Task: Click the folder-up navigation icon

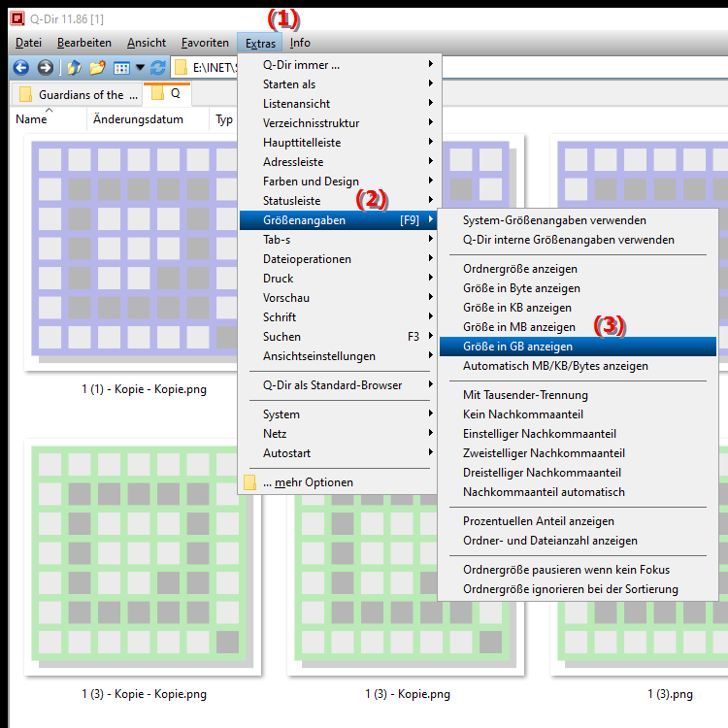Action: tap(75, 68)
